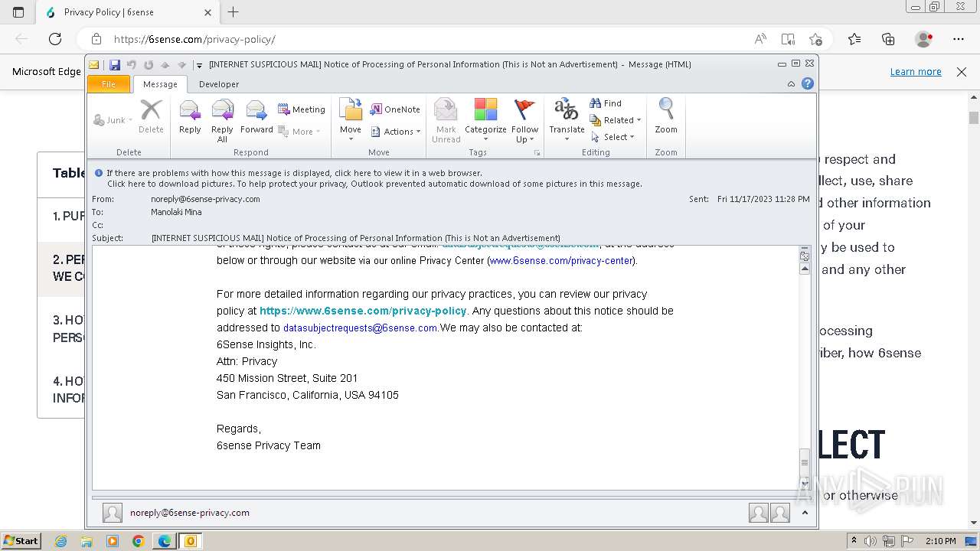Viewport: 980px width, 551px height.
Task: Click the Learn more link in Edge banner
Action: coord(916,71)
